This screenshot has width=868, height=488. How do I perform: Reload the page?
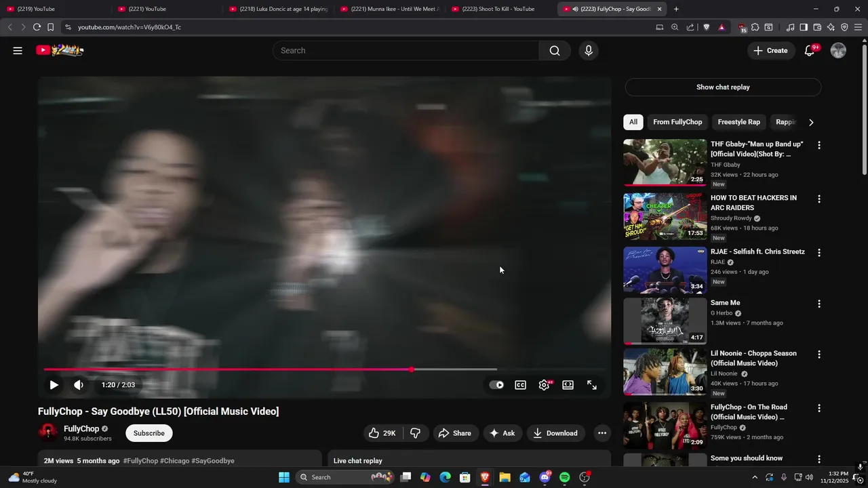pyautogui.click(x=37, y=27)
